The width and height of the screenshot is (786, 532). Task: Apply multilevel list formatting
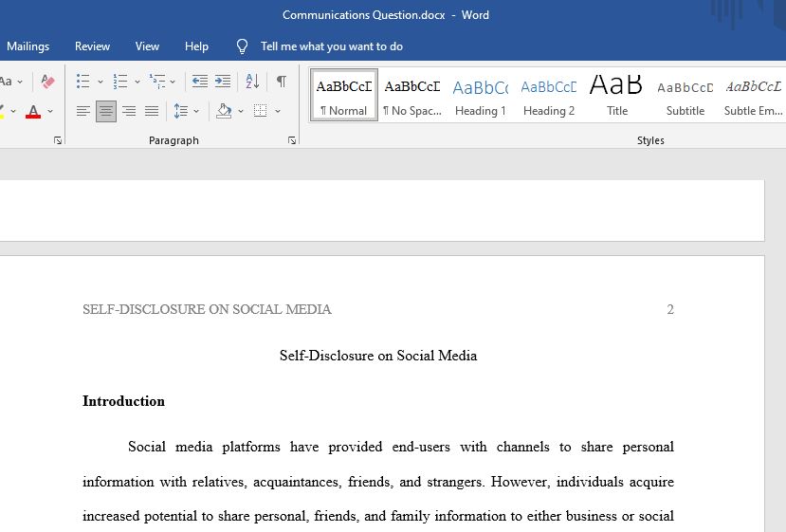[157, 82]
